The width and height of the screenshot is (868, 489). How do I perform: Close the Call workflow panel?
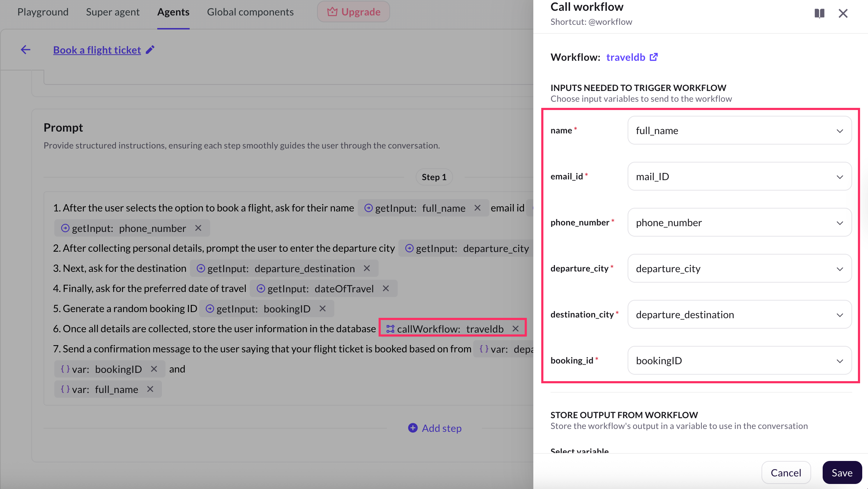(x=843, y=14)
